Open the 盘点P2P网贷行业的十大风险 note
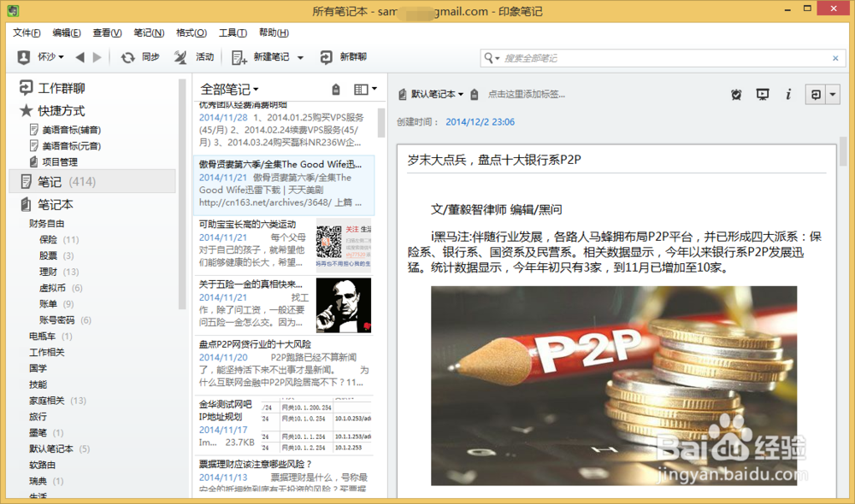855x504 pixels. click(x=284, y=363)
